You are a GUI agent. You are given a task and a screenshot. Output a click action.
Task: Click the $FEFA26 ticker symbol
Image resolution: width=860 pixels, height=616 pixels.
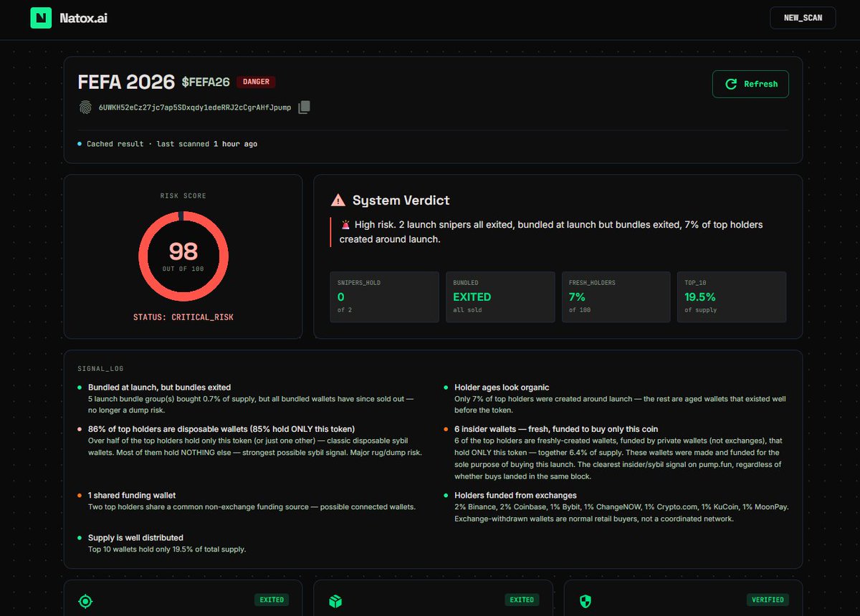pos(206,82)
